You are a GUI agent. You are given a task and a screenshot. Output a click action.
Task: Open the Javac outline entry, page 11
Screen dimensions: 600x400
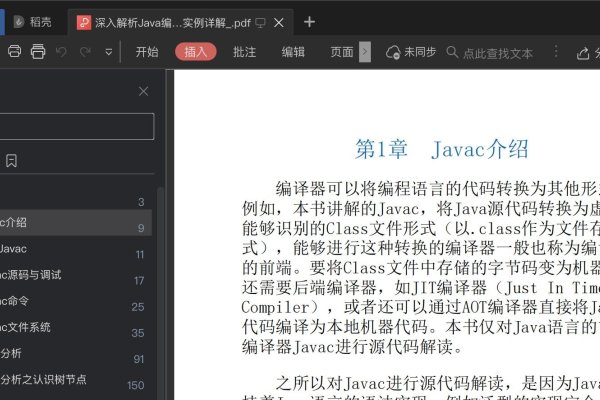click(x=76, y=249)
